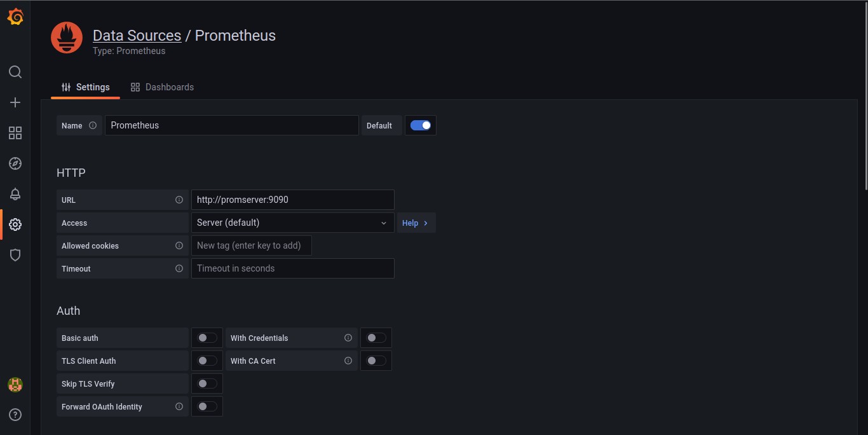Click the Name input field with Prometheus

pos(232,125)
